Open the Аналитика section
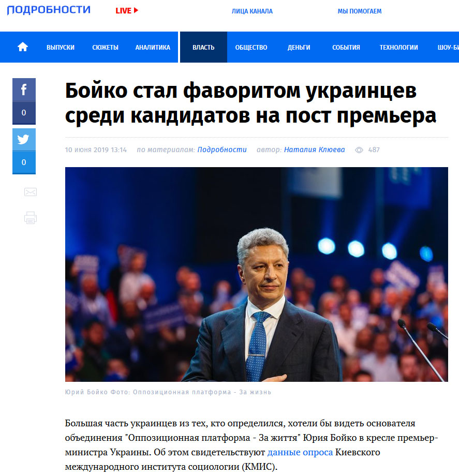Viewport: 459px width, 476px height. click(x=153, y=48)
